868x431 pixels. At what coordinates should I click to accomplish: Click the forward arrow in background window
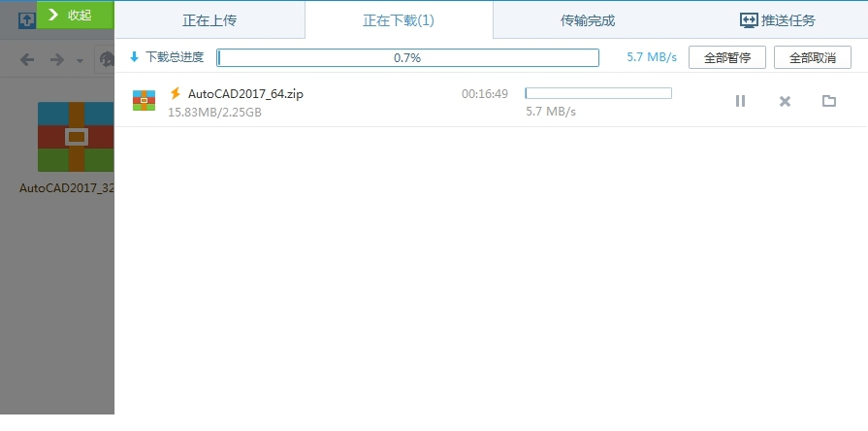click(56, 59)
